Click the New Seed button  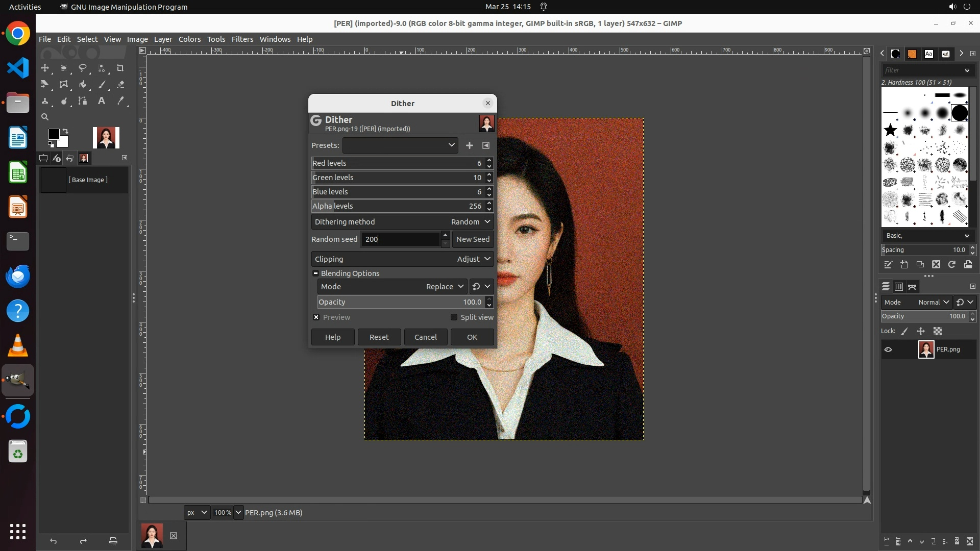click(473, 239)
